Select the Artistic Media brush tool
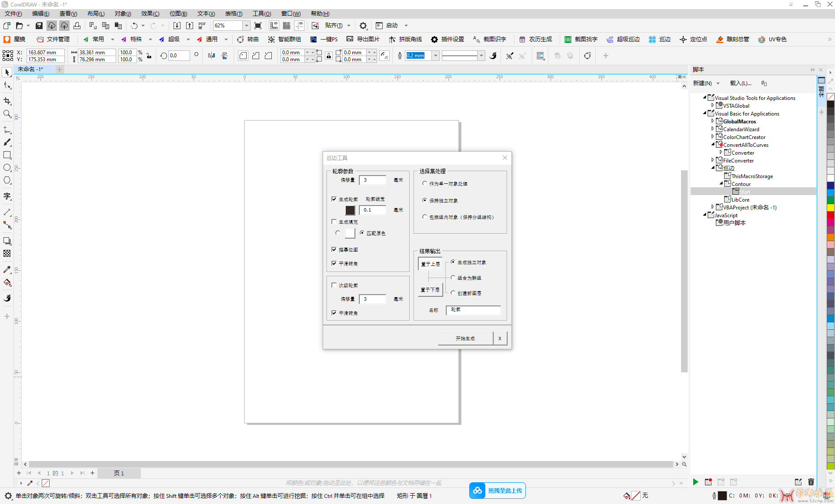The image size is (835, 504). 7,142
